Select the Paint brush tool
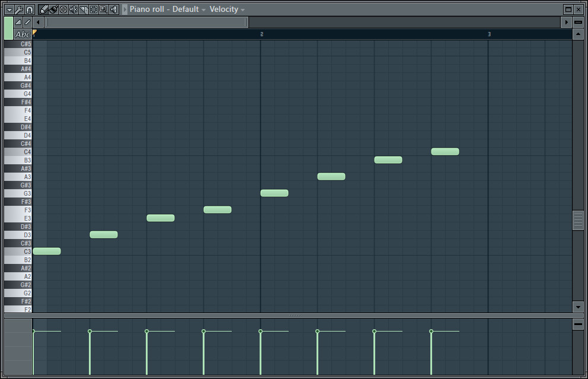Image resolution: width=588 pixels, height=379 pixels. coord(53,9)
